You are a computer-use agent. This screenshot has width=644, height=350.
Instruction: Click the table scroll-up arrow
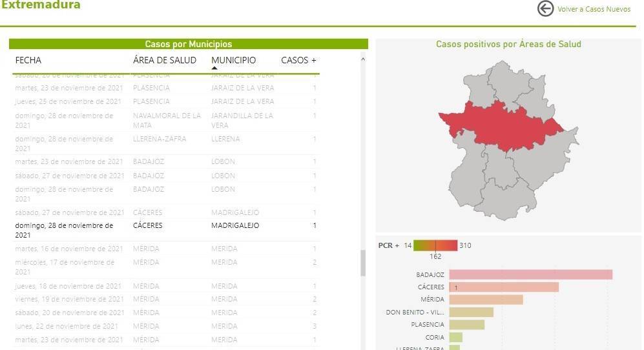point(363,59)
